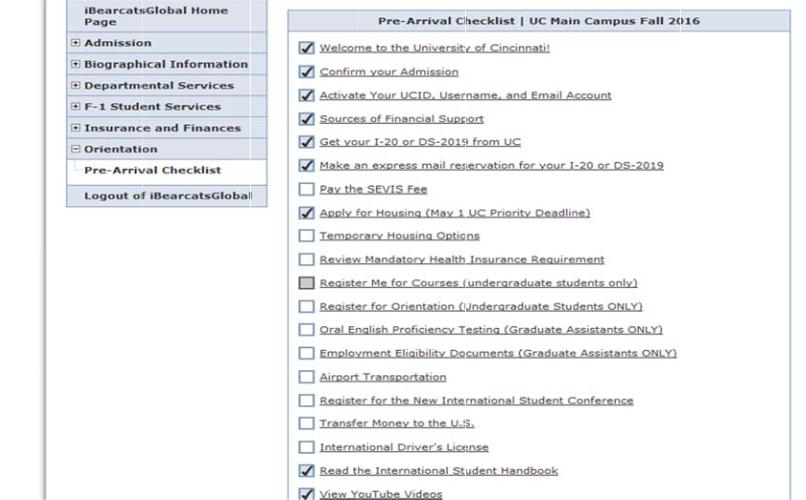Check New International Student Conference checkbox
Image resolution: width=806 pixels, height=500 pixels.
point(306,400)
